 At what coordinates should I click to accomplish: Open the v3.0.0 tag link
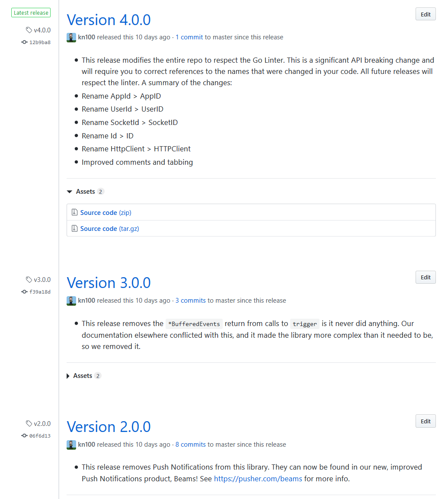pyautogui.click(x=42, y=279)
